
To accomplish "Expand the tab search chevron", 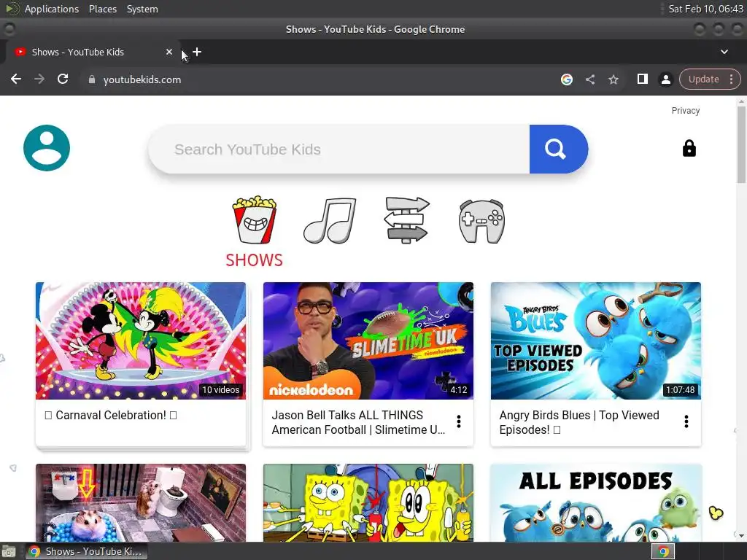I will click(724, 52).
